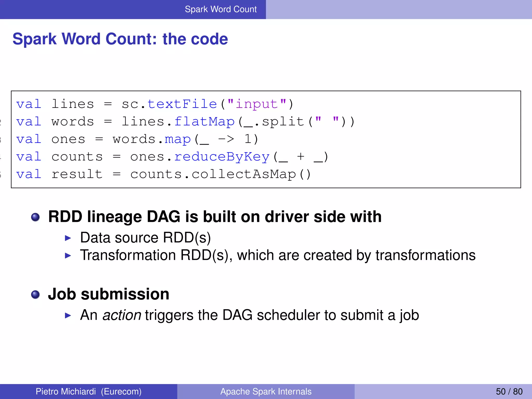Image resolution: width=532 pixels, height=399 pixels.
Task: Click the Job submission sphere bullet
Action: point(35,295)
